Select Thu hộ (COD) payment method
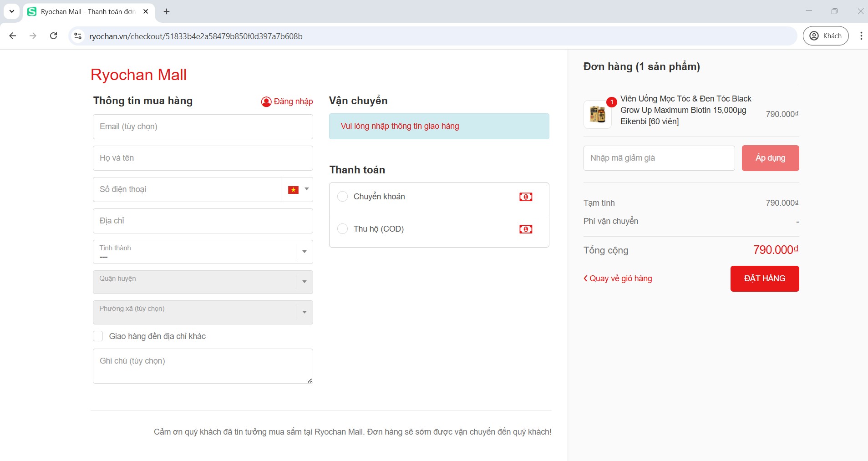 (343, 229)
